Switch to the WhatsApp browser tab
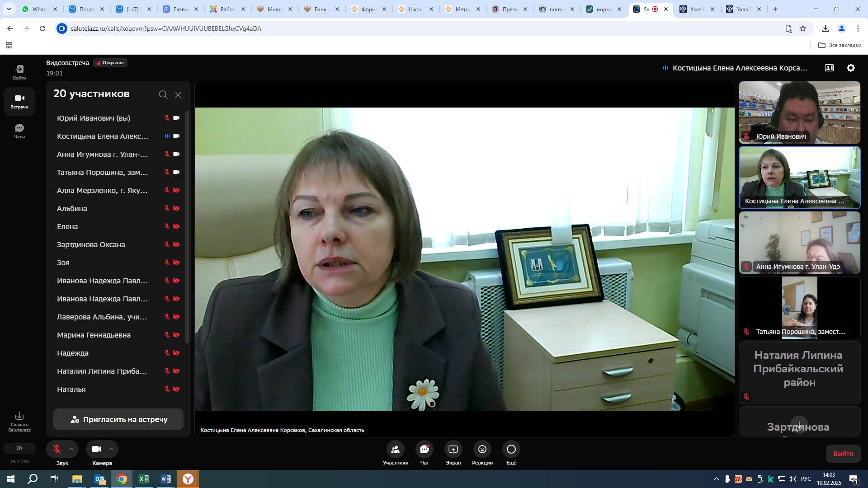The height and width of the screenshot is (488, 868). click(39, 9)
